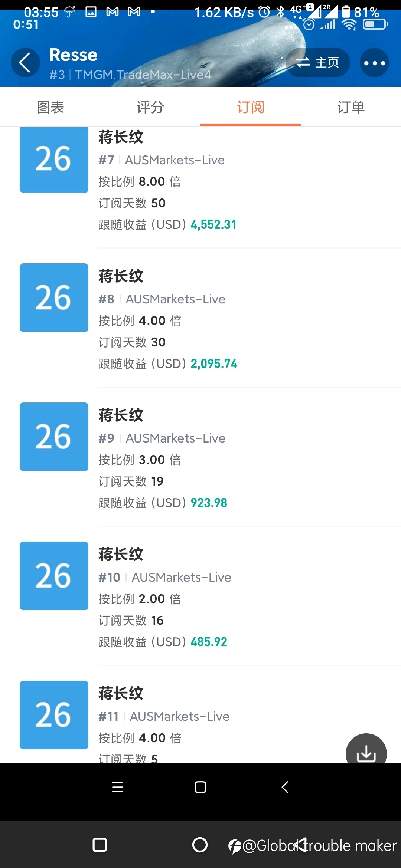This screenshot has height=868, width=401.
Task: Tap the 主页 switch button
Action: [x=318, y=63]
